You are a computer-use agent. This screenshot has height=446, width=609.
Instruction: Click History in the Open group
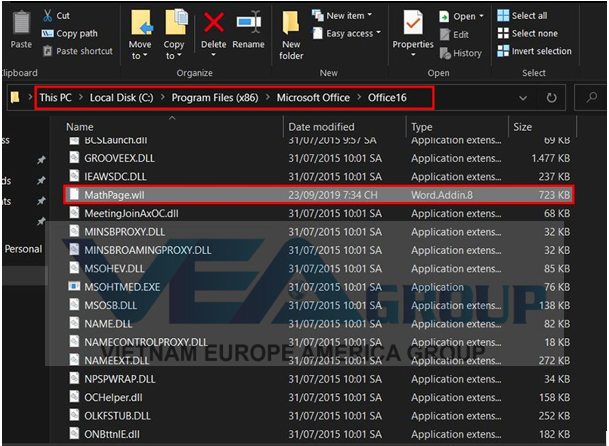click(x=466, y=53)
